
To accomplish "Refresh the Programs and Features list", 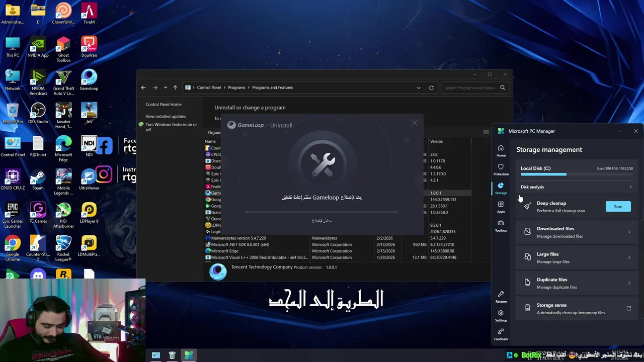I will (x=431, y=87).
